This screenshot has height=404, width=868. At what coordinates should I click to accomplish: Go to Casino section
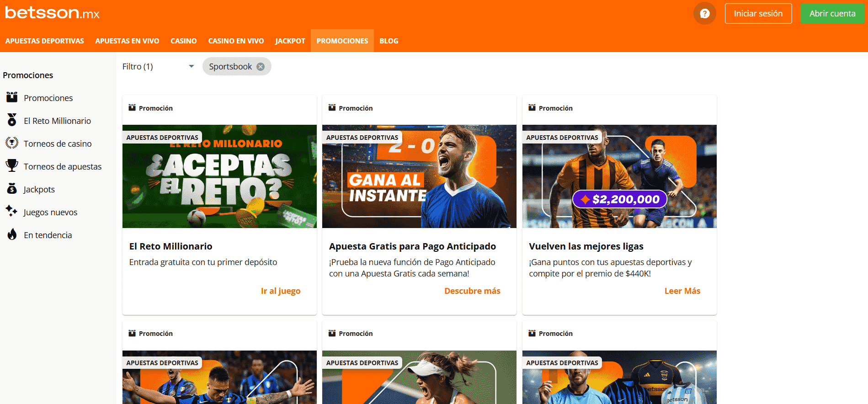click(x=184, y=41)
